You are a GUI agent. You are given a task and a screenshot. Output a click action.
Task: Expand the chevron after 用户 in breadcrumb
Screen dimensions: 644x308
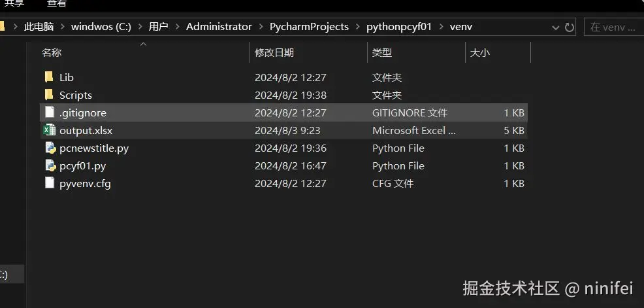[177, 27]
